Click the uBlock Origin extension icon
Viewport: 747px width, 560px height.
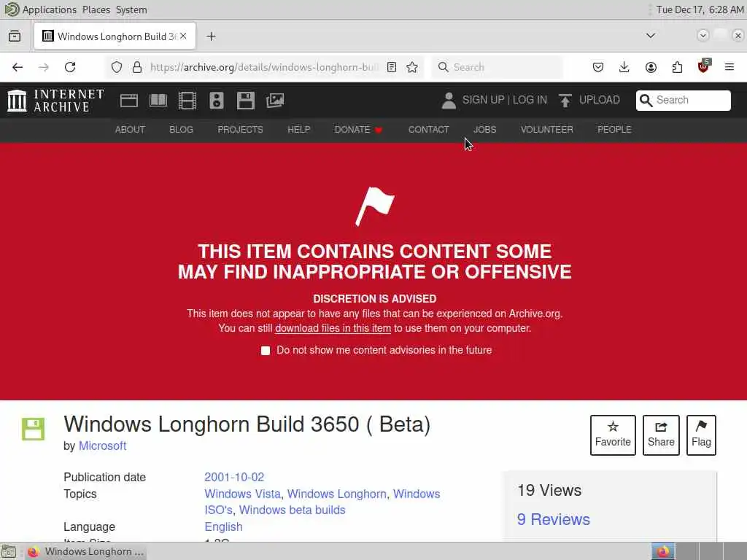coord(703,66)
